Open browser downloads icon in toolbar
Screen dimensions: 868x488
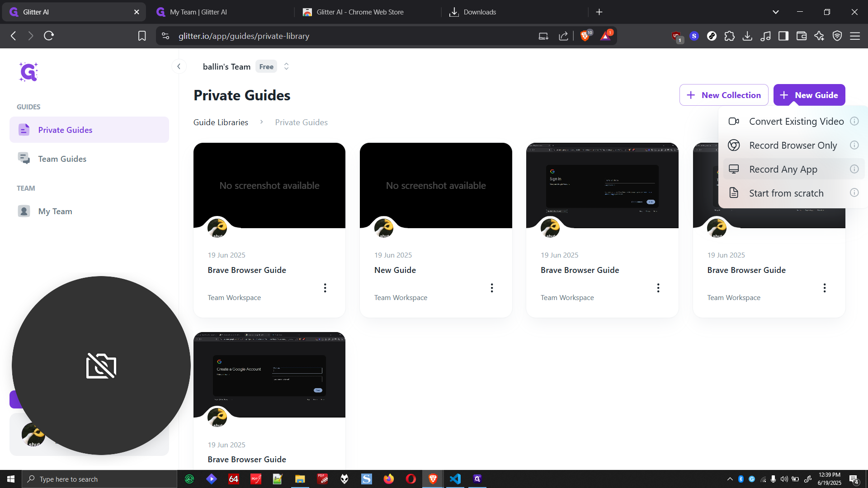click(747, 36)
